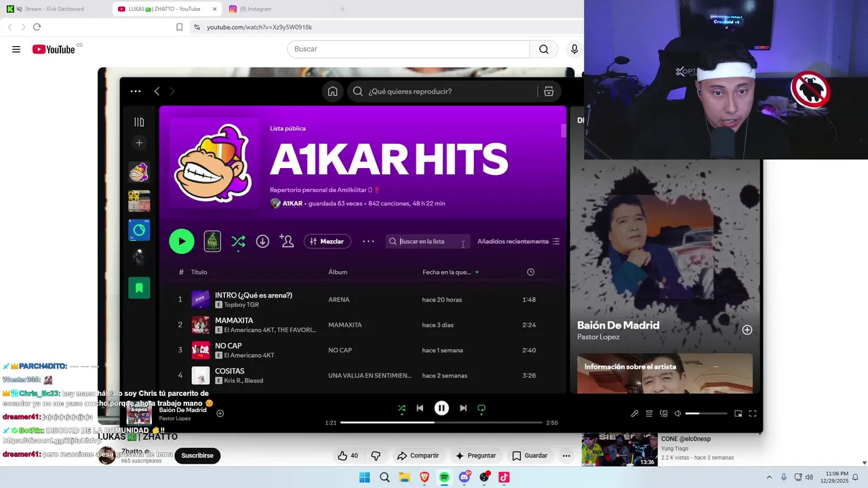Open Discord from the Windows taskbar
Image resolution: width=868 pixels, height=488 pixels.
click(x=465, y=477)
